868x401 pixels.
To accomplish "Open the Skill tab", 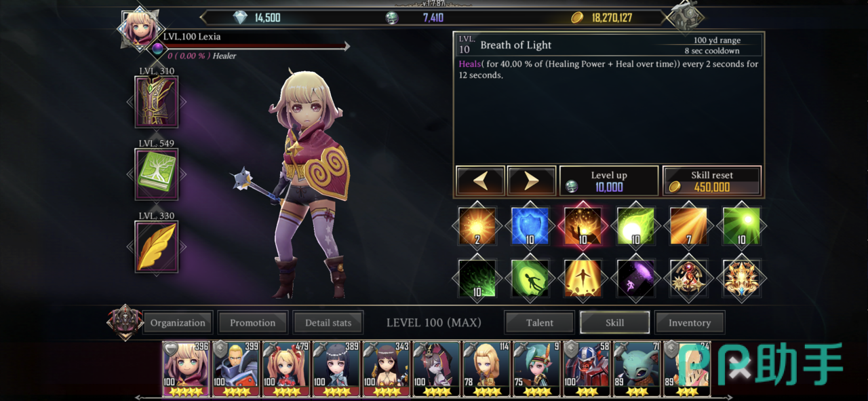I will pos(614,323).
